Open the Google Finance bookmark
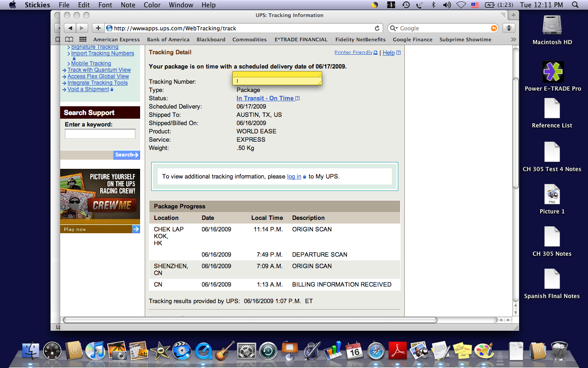Image resolution: width=588 pixels, height=368 pixels. click(413, 40)
